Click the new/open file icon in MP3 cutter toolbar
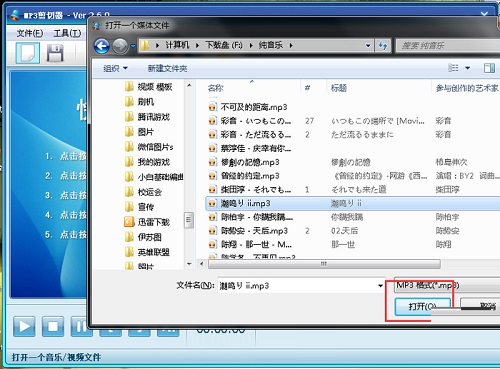500x369 pixels. 28,53
